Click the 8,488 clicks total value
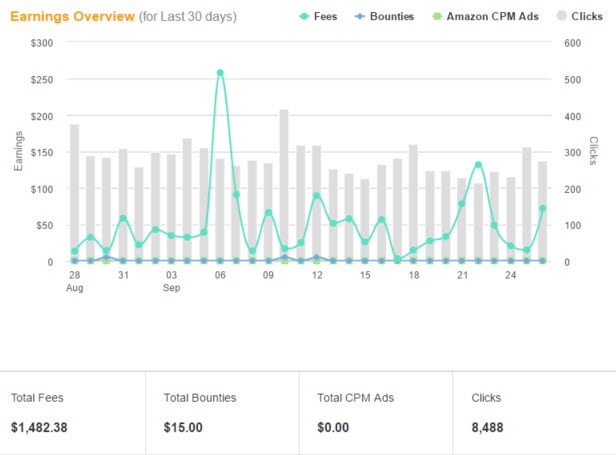 coord(488,427)
